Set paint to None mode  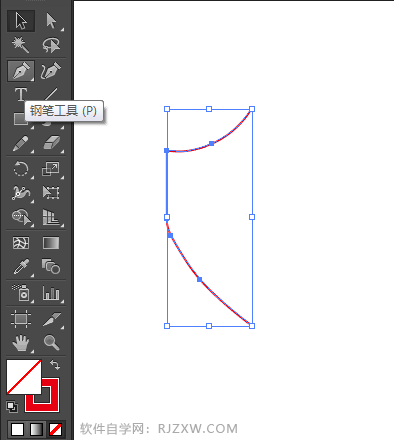tap(56, 429)
